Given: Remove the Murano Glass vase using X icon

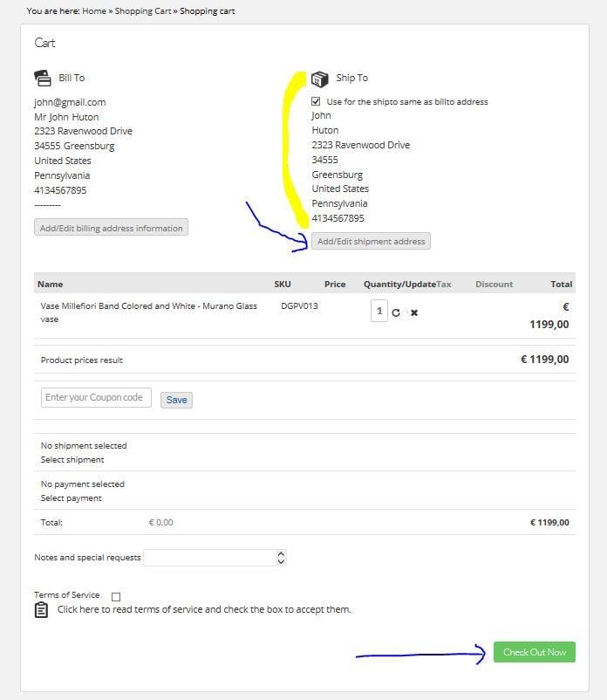Looking at the screenshot, I should point(413,312).
